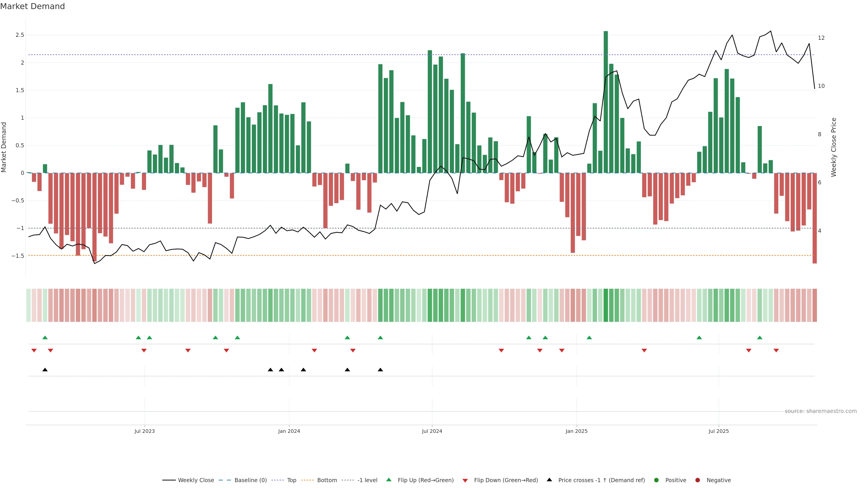Click the black Price crosses -1 legend triangle
Viewport: 868px width, 488px height.
[550, 480]
